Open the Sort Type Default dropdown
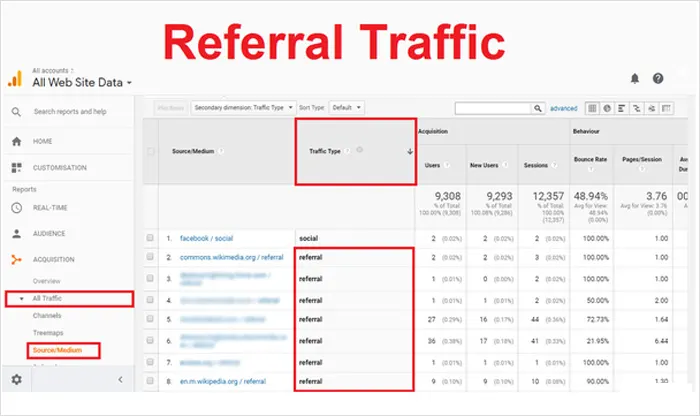The image size is (700, 416). tap(346, 108)
